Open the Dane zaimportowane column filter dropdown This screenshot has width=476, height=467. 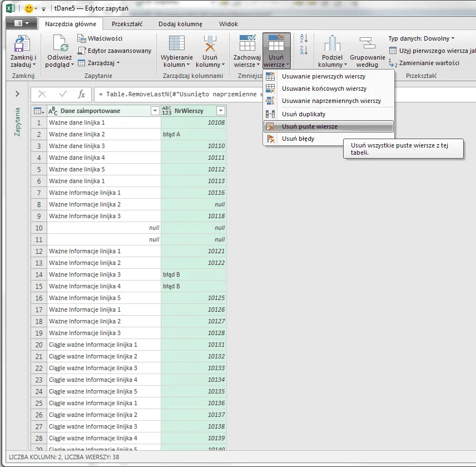[x=155, y=111]
